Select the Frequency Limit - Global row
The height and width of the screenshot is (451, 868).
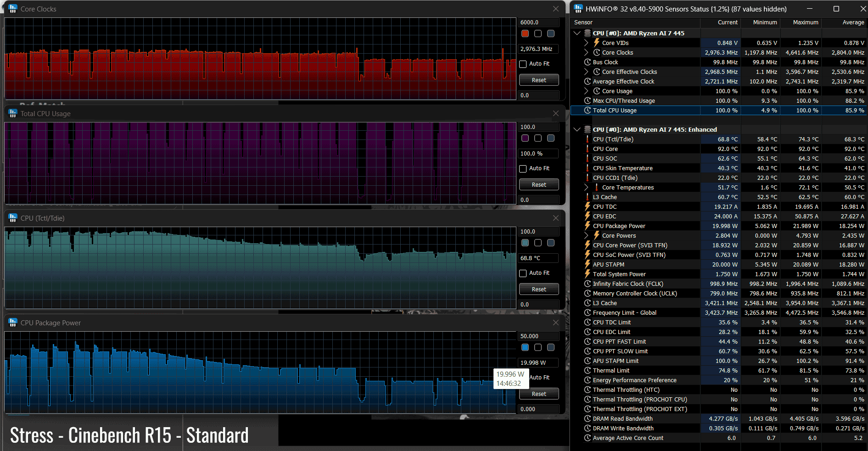pyautogui.click(x=719, y=312)
